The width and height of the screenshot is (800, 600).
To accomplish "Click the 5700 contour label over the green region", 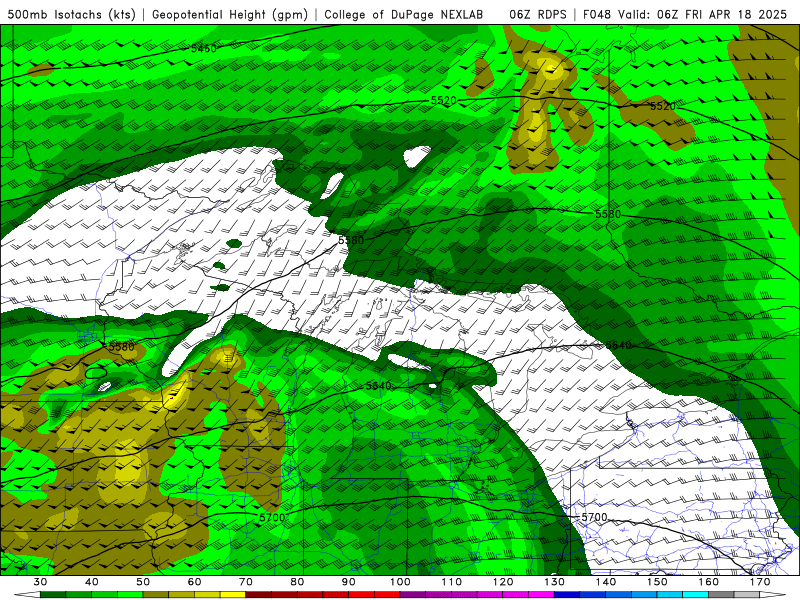I will (x=272, y=517).
